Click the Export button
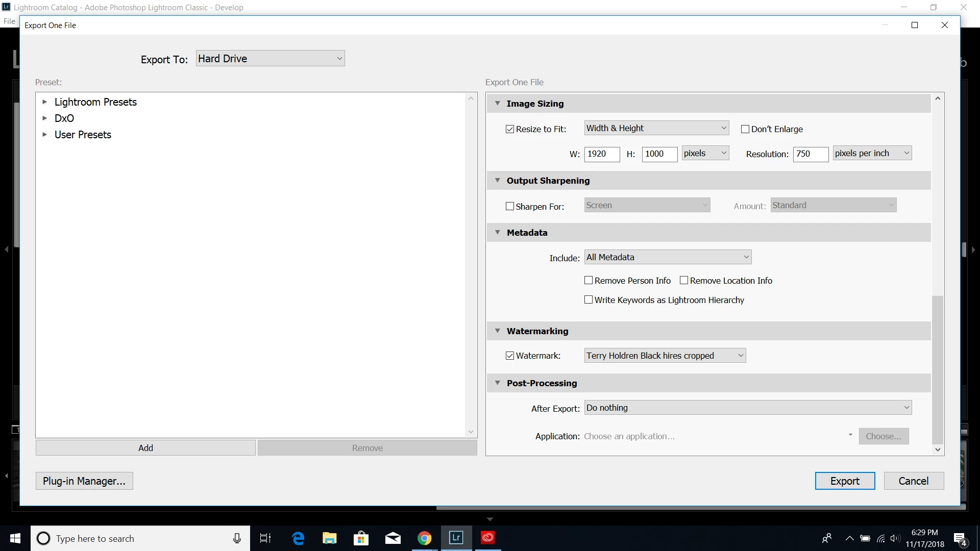980x551 pixels. pos(845,481)
